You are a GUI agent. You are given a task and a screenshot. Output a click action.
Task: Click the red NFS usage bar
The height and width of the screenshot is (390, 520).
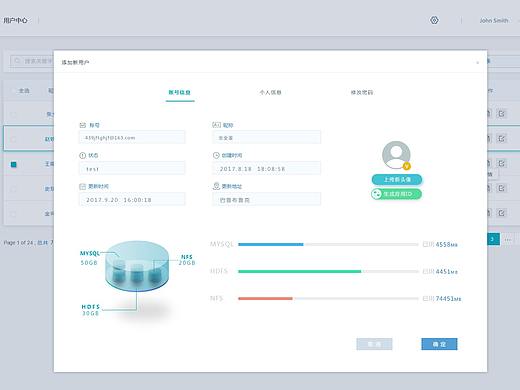tap(265, 298)
